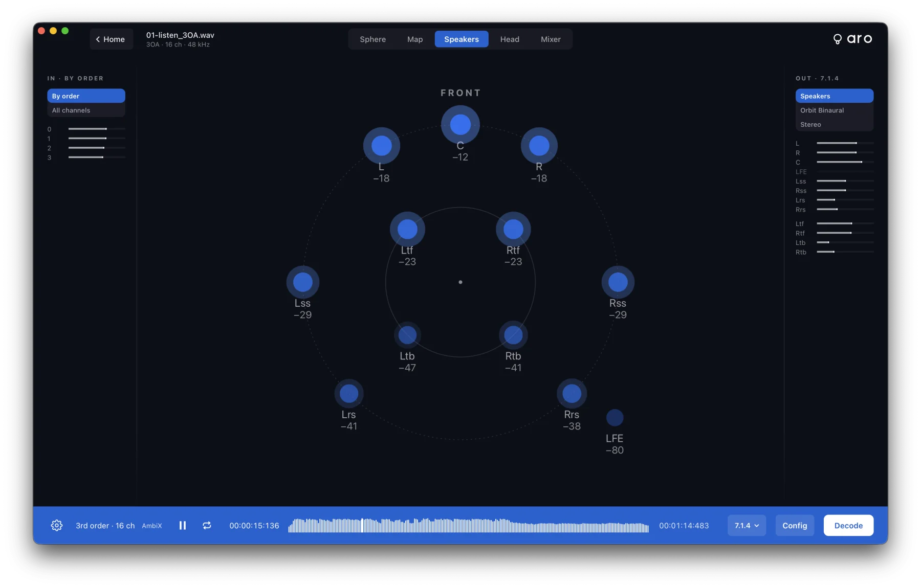Select the R speaker node
921x588 pixels.
coord(539,146)
